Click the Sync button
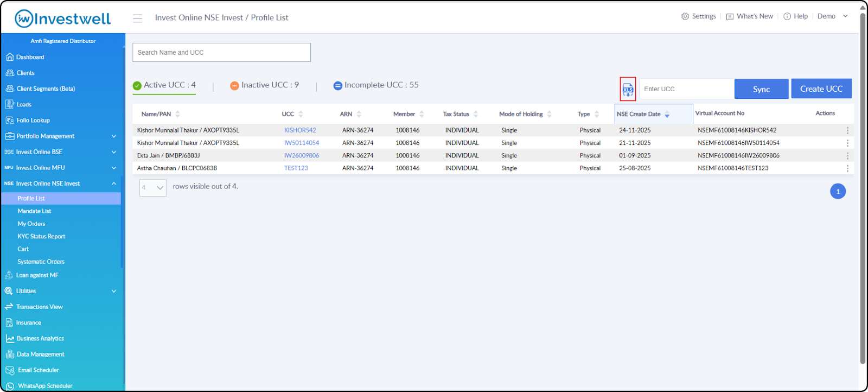Screen dimensions: 868x392 coord(762,89)
